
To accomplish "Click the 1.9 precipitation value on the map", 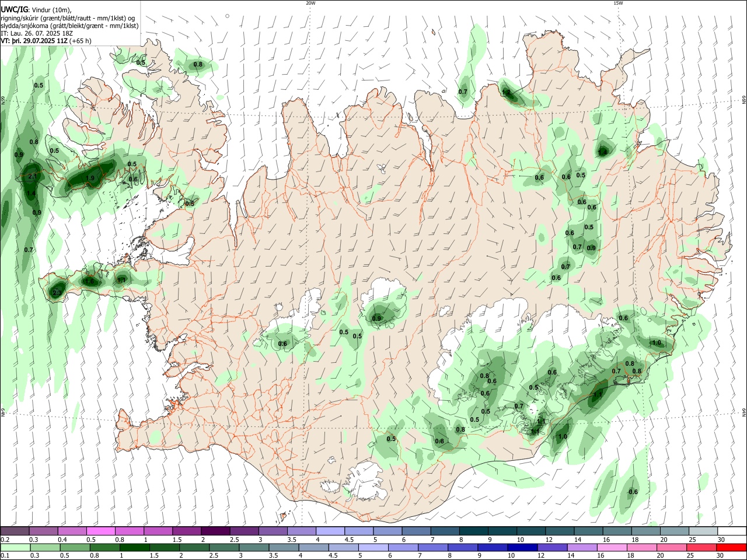I will pos(90,178).
